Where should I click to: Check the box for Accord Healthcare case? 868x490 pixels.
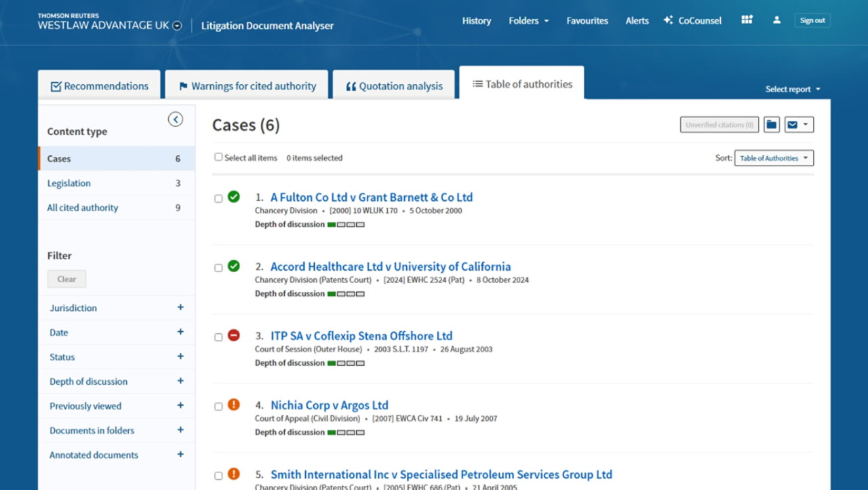[x=218, y=268]
